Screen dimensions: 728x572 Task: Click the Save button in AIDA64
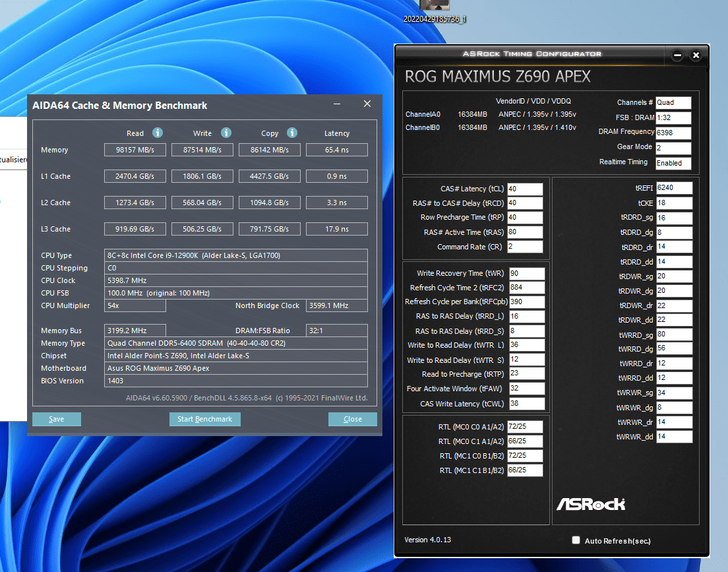tap(57, 419)
